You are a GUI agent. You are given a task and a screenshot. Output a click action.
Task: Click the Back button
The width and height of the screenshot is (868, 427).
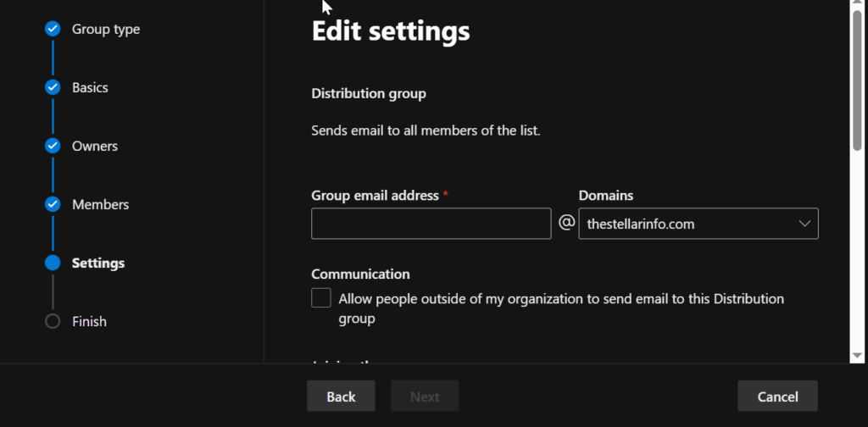341,396
